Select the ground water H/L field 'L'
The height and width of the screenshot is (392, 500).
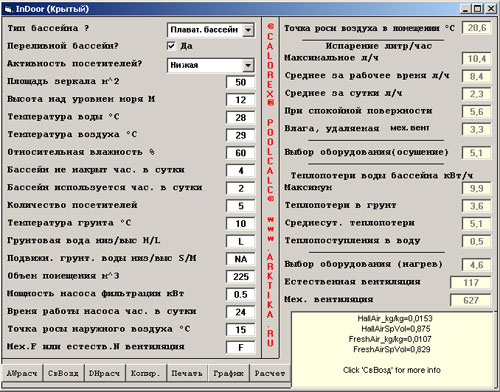point(241,241)
